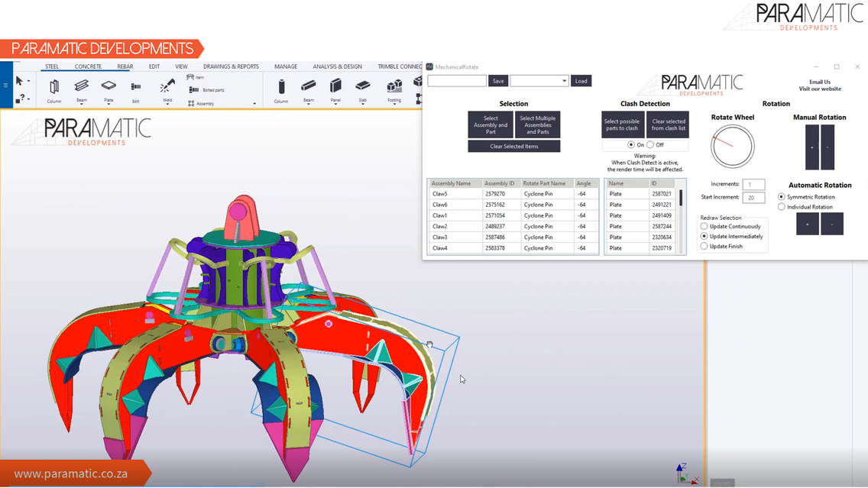
Task: Expand the Footing dropdown arrow
Action: pyautogui.click(x=394, y=105)
